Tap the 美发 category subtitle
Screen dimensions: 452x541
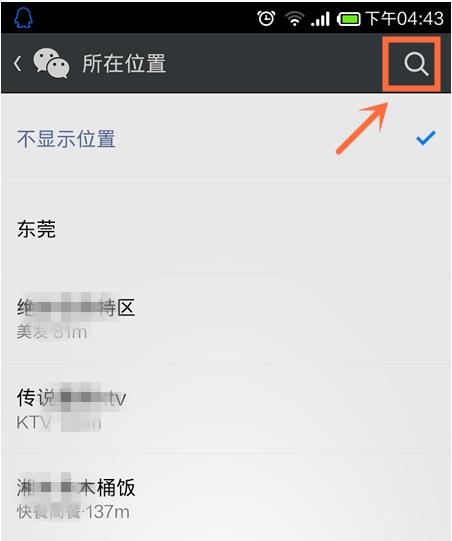32,332
